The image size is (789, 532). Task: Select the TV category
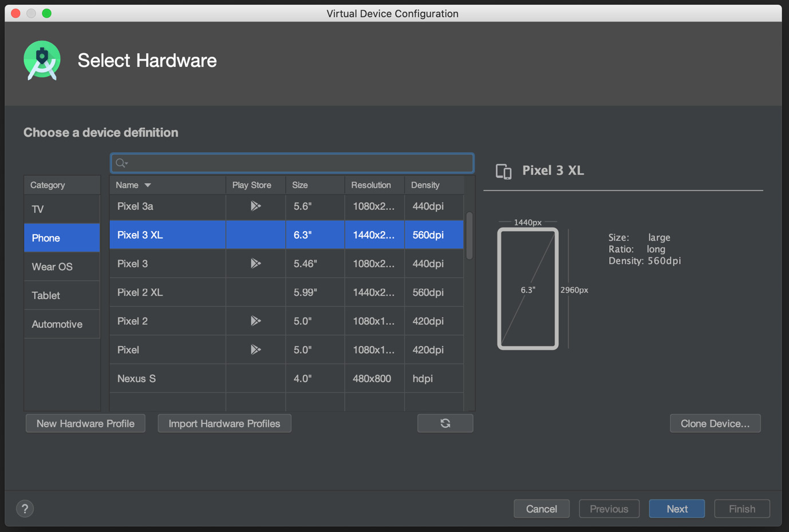[x=62, y=209]
